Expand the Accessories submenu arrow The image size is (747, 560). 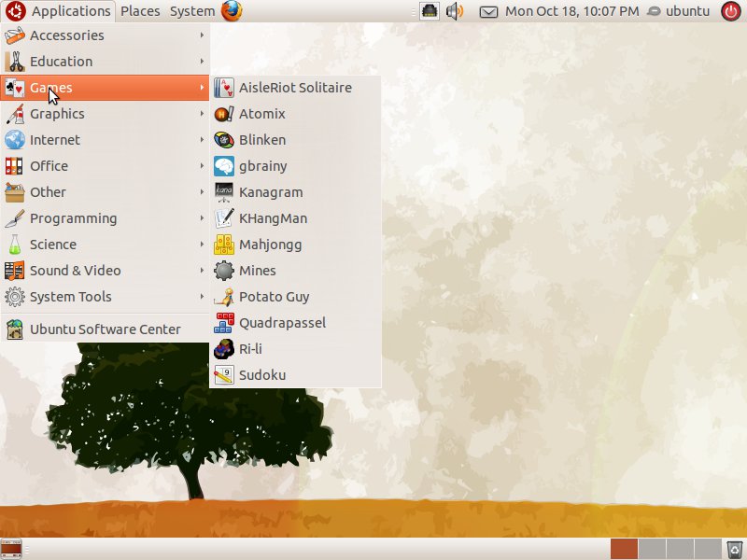click(x=202, y=35)
